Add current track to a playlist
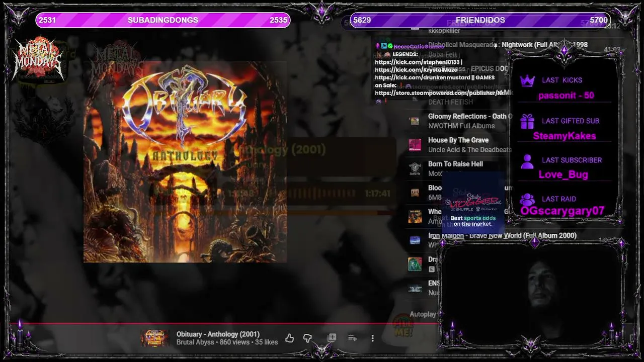Viewport: 644px width, 362px height. coord(352,338)
